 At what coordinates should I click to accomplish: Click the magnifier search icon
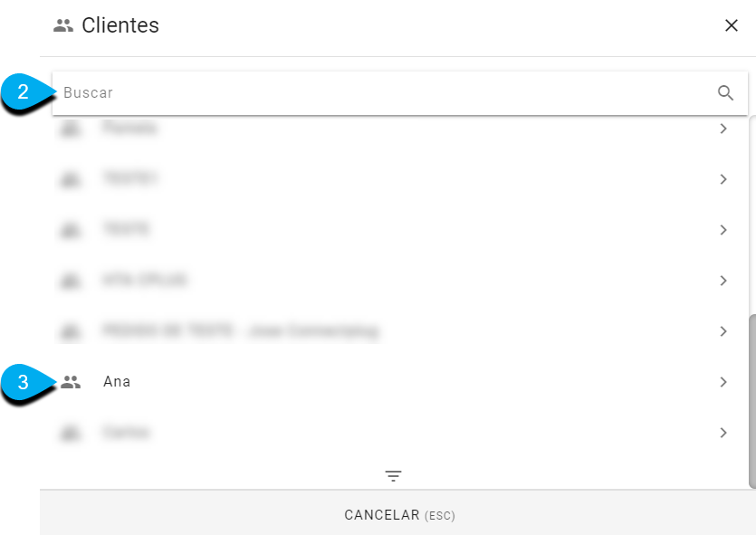(725, 92)
